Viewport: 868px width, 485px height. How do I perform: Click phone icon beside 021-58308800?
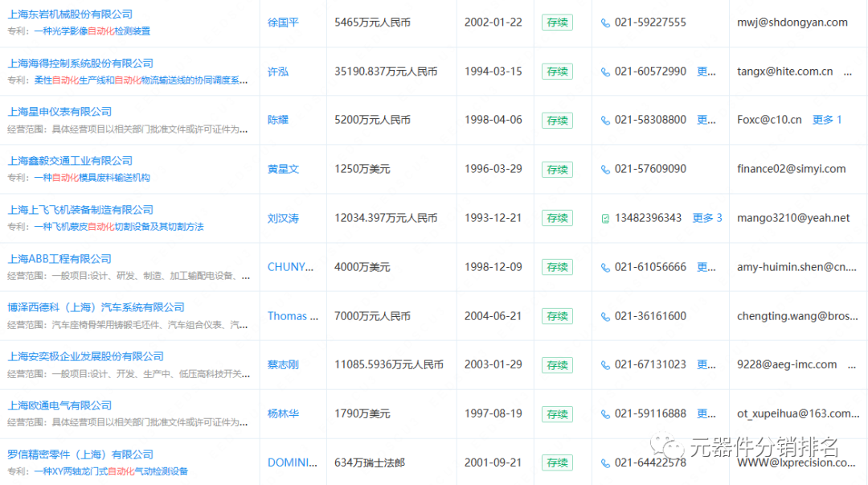pos(606,121)
